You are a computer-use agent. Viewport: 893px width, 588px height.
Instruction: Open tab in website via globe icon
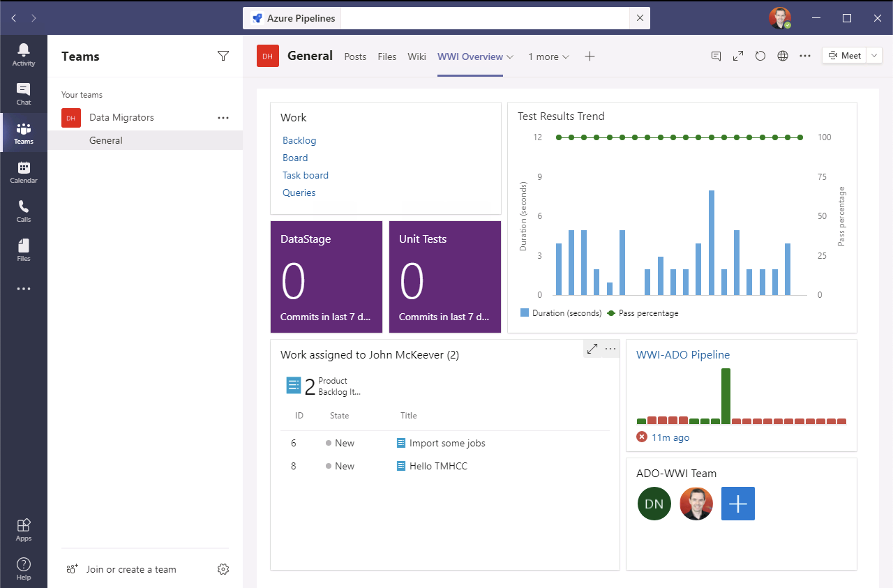pyautogui.click(x=783, y=56)
